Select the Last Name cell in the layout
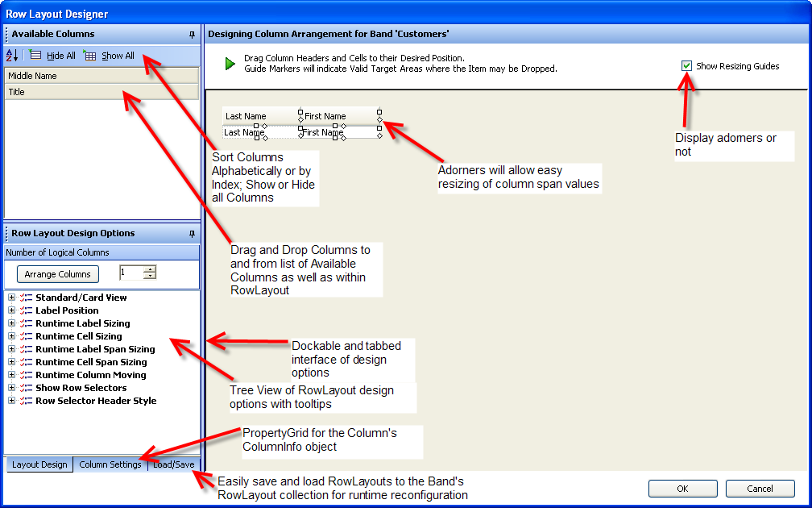Image resolution: width=812 pixels, height=508 pixels. [x=260, y=132]
